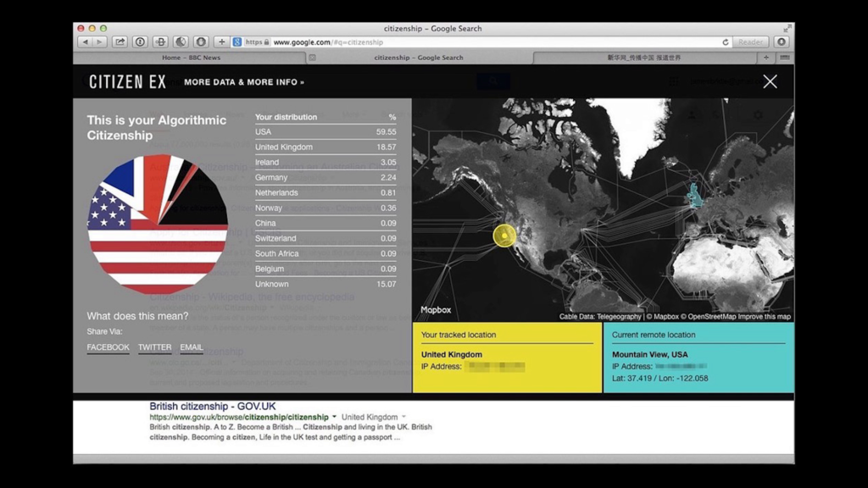Go back with the Safari back arrow
The height and width of the screenshot is (488, 868).
coord(86,42)
